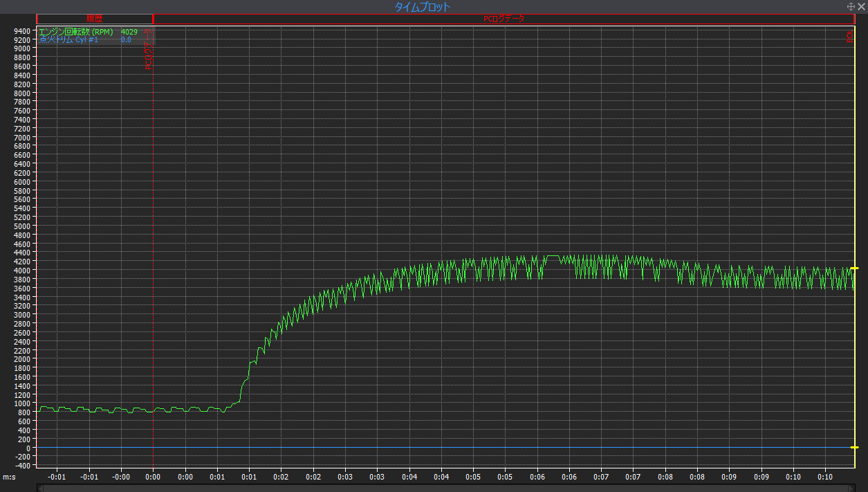Click the horizontal scrollbar left arrow
The height and width of the screenshot is (492, 868).
click(40, 488)
